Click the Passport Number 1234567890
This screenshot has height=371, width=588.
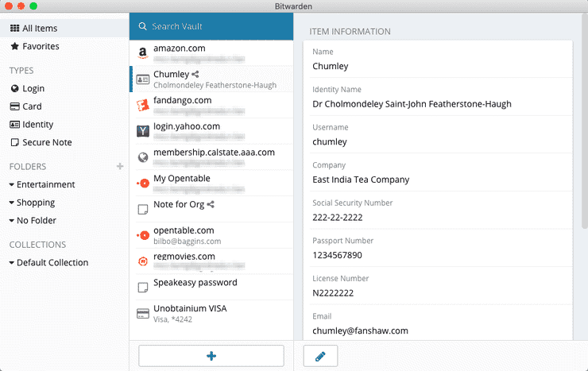coord(337,256)
